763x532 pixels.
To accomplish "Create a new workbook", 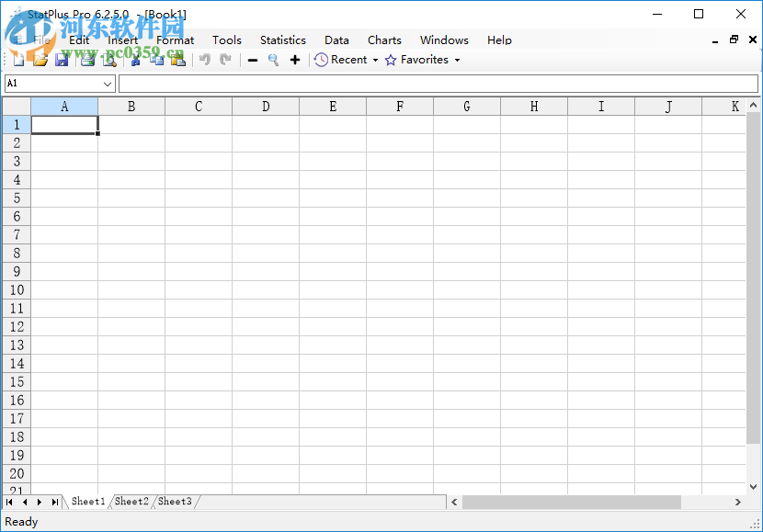I will coord(18,59).
